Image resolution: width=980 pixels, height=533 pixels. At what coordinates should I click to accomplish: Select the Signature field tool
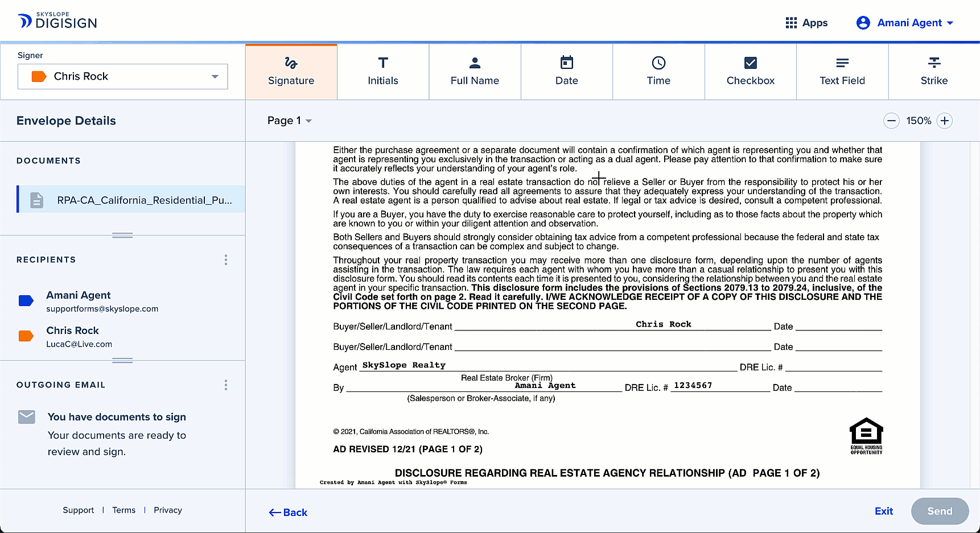(x=291, y=72)
